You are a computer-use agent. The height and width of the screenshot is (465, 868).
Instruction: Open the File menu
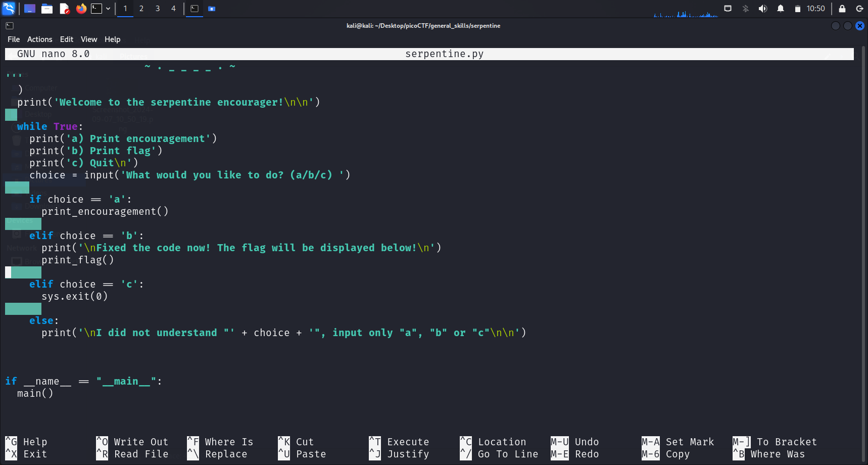pos(14,39)
